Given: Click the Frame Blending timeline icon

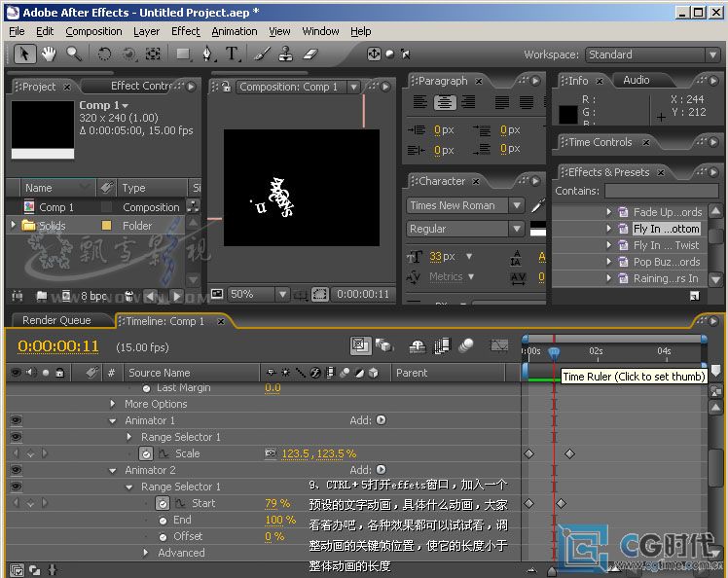Looking at the screenshot, I should point(442,345).
